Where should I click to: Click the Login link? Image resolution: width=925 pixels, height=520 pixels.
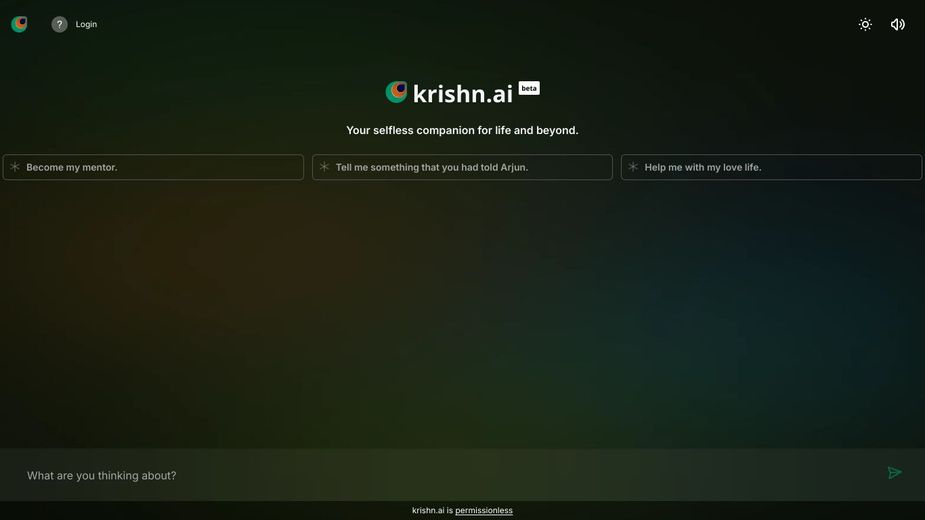coord(86,24)
